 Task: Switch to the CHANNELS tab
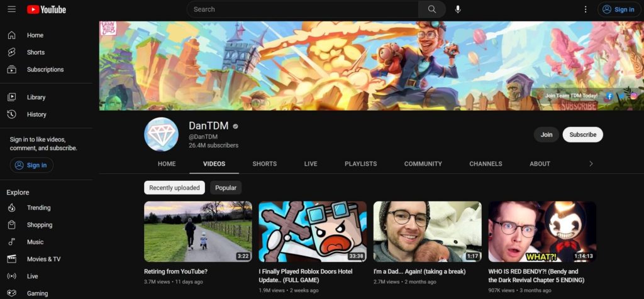486,164
